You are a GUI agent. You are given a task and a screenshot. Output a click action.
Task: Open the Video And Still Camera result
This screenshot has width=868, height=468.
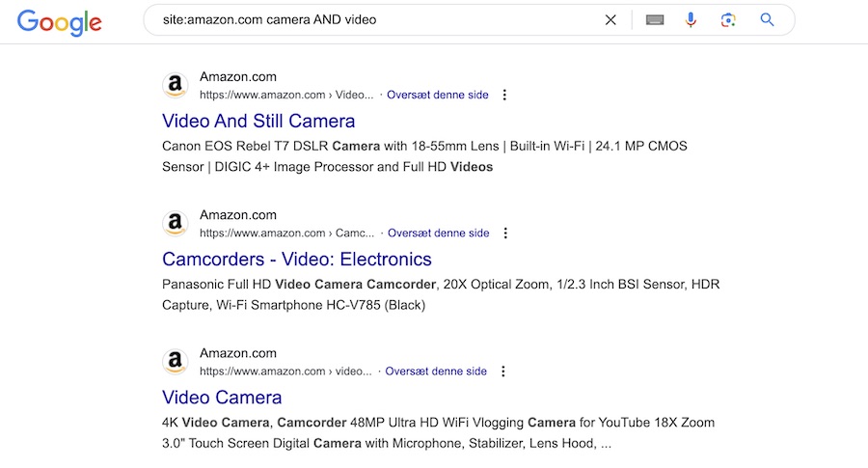point(258,121)
